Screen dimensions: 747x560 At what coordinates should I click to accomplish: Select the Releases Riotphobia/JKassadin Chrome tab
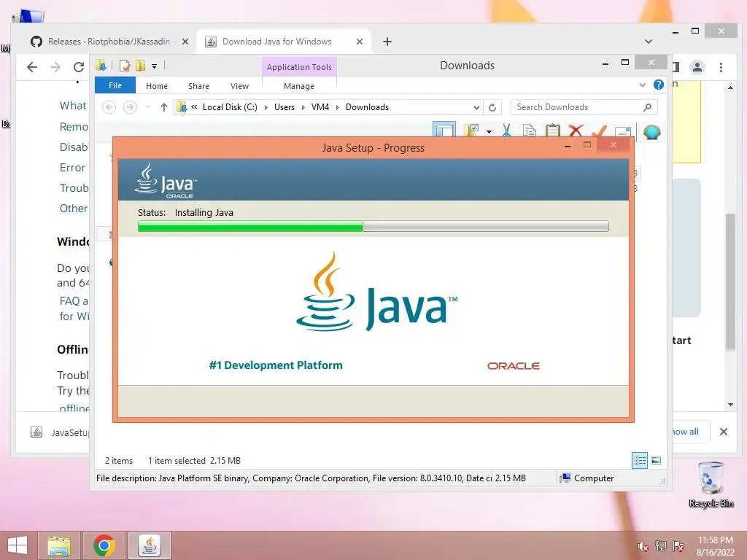coord(109,42)
